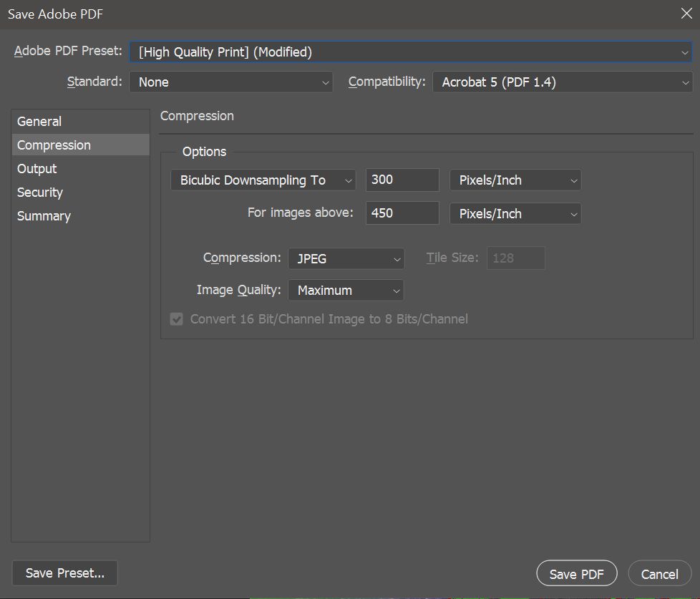
Task: Select the General section in the sidebar
Action: click(x=80, y=122)
